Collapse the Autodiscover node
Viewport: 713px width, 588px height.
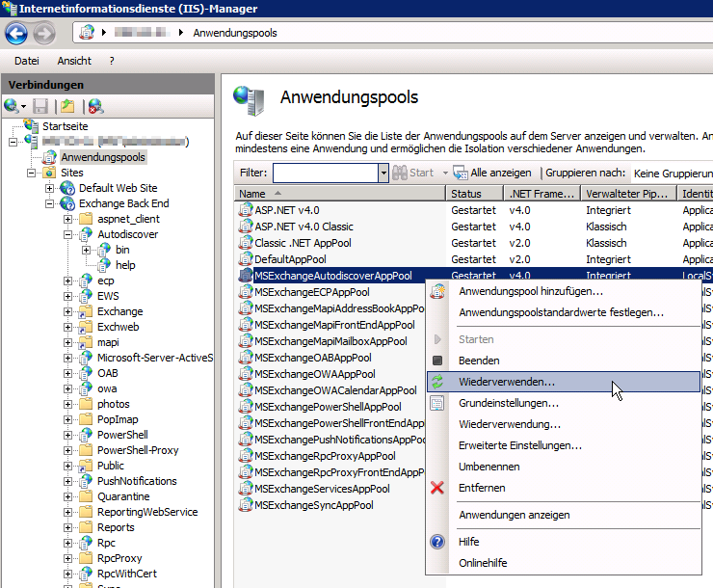coord(67,234)
